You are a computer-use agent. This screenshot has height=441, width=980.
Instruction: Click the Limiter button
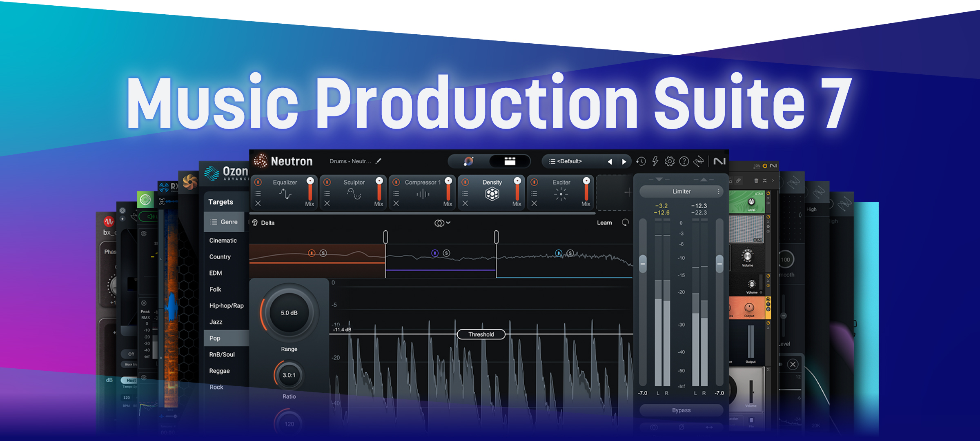(681, 191)
